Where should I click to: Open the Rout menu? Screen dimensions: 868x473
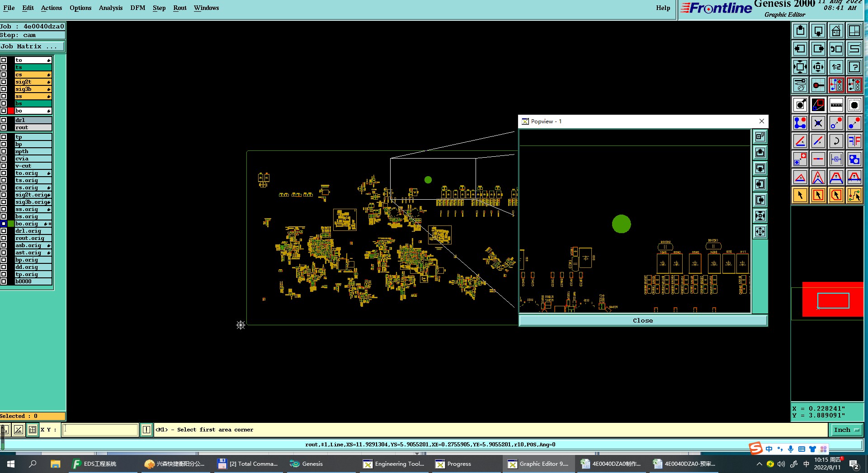pyautogui.click(x=180, y=8)
